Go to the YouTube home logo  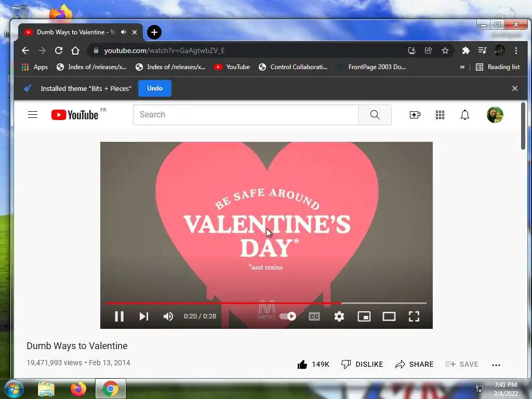[x=75, y=115]
